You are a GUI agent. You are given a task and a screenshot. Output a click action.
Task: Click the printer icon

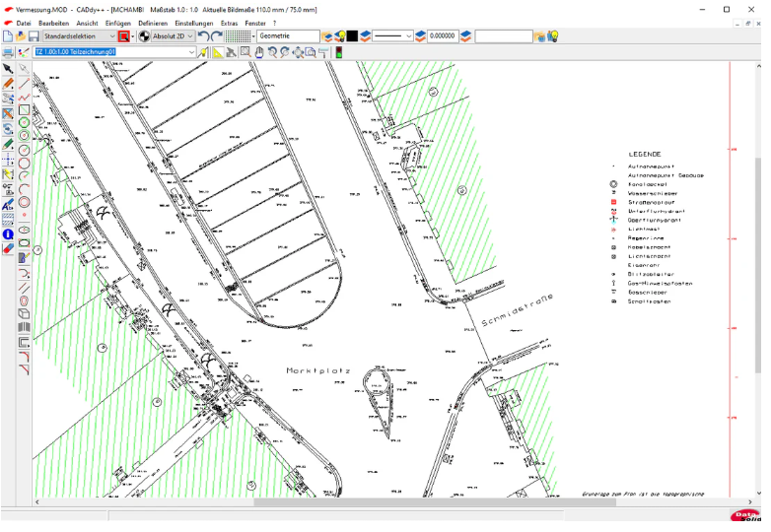(x=8, y=52)
